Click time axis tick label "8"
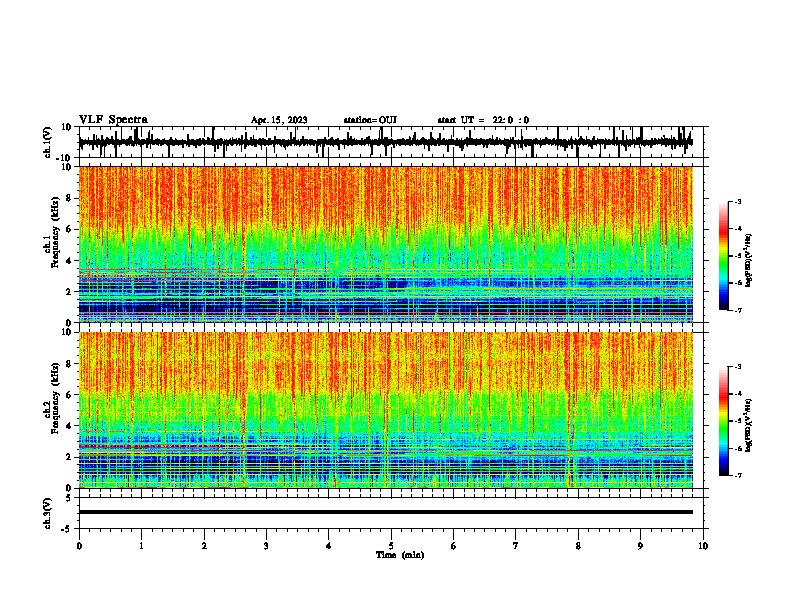The width and height of the screenshot is (792, 612). click(578, 546)
